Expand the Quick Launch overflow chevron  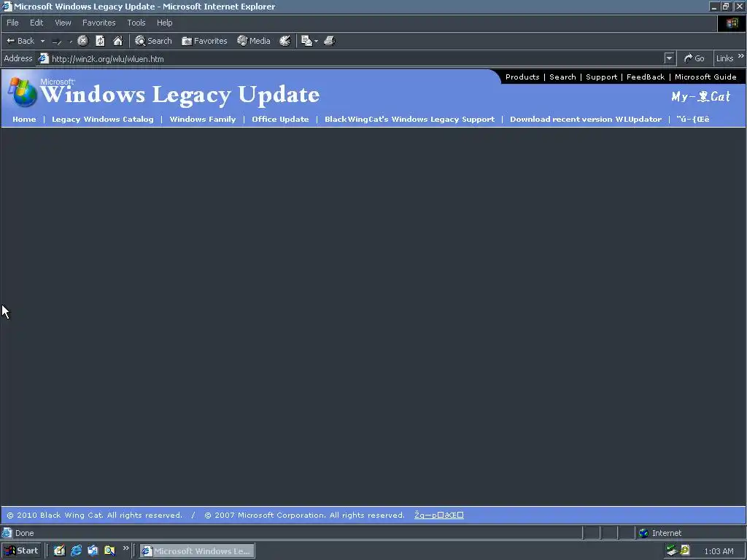point(125,548)
